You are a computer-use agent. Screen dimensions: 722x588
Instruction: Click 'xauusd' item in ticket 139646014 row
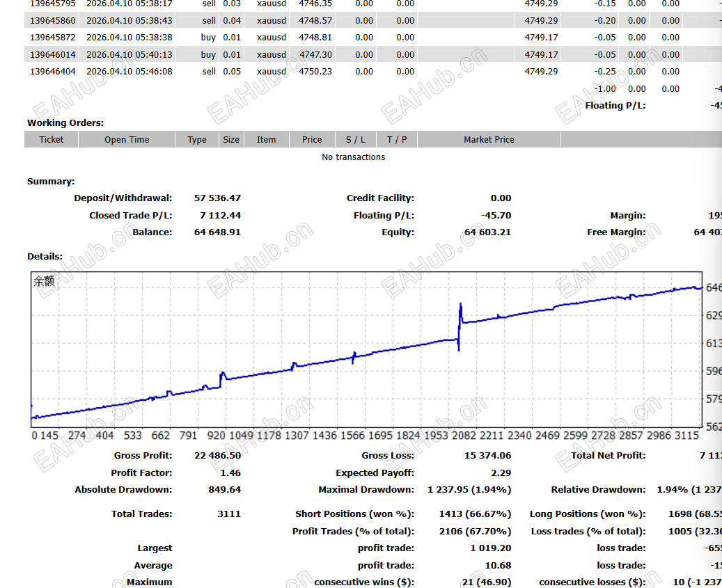[272, 55]
